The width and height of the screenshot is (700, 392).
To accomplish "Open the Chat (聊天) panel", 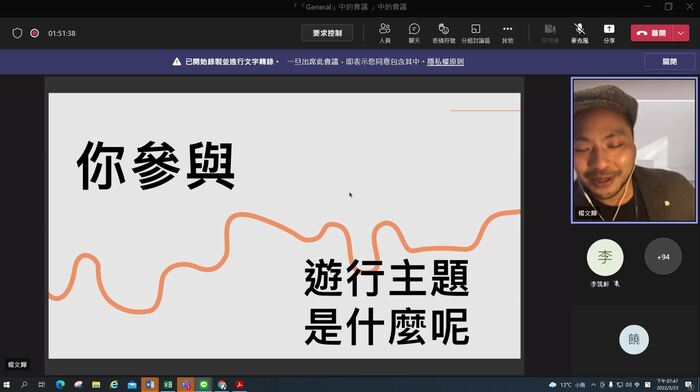I will coord(414,33).
